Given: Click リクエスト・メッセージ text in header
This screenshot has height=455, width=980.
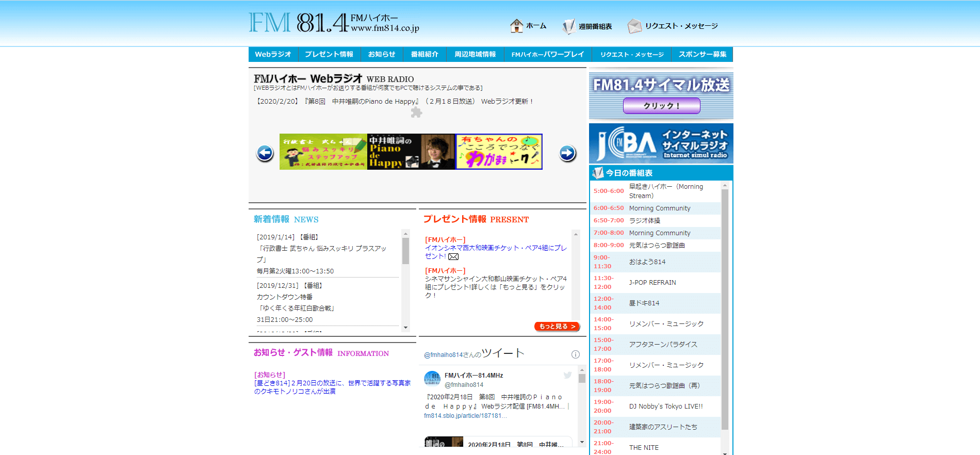Looking at the screenshot, I should [681, 26].
